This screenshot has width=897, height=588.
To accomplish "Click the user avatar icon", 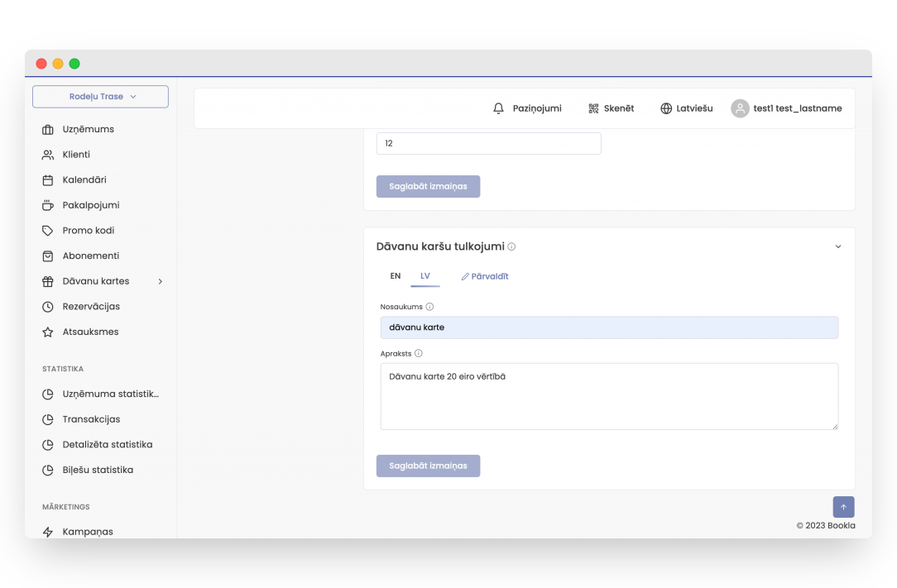I will tap(740, 108).
